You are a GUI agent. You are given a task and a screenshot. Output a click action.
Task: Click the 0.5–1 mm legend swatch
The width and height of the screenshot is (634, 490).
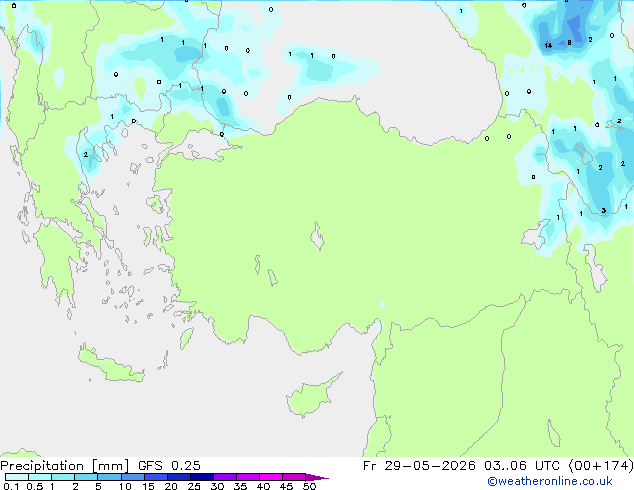tap(40, 477)
